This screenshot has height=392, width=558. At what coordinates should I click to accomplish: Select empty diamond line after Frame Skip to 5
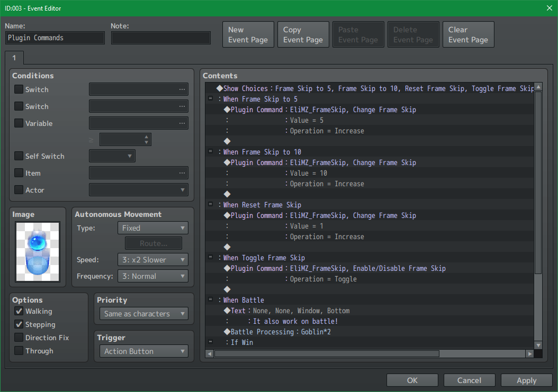click(x=370, y=141)
